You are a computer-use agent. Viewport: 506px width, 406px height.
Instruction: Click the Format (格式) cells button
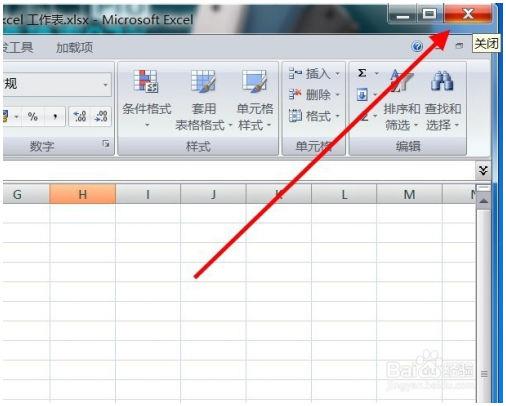314,116
